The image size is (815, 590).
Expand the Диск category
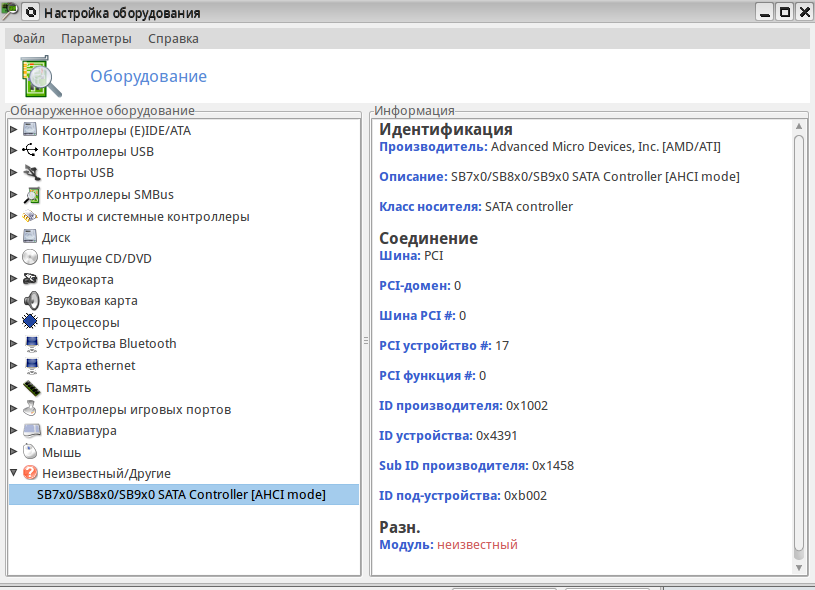13,237
